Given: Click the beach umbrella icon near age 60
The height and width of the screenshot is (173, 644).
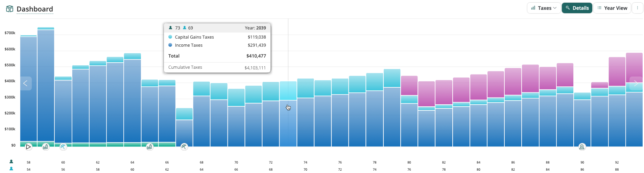Looking at the screenshot, I should (63, 147).
